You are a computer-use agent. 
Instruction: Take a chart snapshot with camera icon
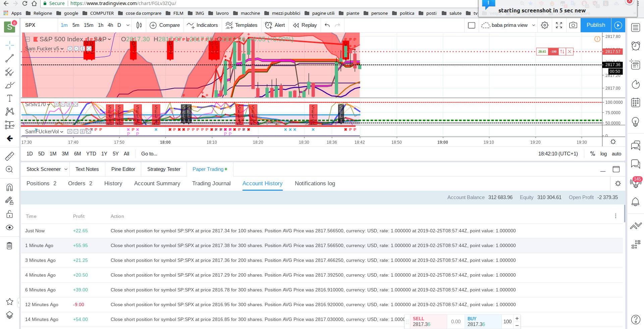tap(573, 25)
